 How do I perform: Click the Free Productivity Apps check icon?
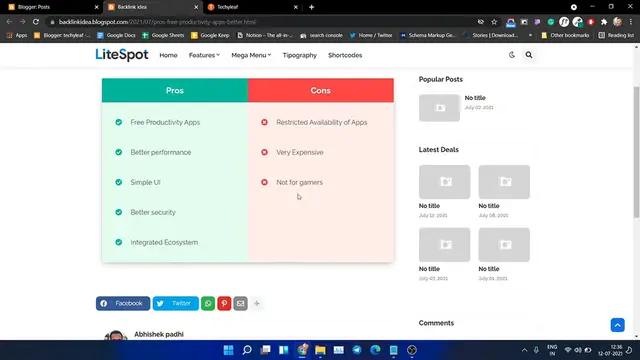click(118, 122)
